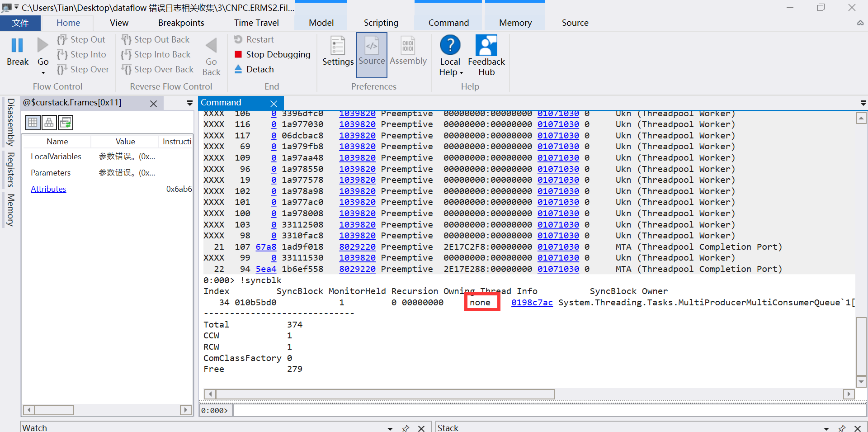Select the tree view icon in locals panel
The width and height of the screenshot is (868, 432).
point(49,123)
